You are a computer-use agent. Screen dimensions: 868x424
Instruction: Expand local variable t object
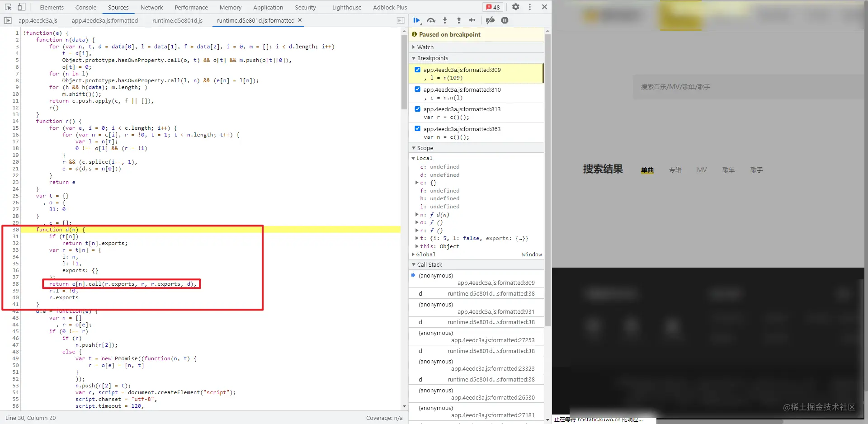(417, 238)
